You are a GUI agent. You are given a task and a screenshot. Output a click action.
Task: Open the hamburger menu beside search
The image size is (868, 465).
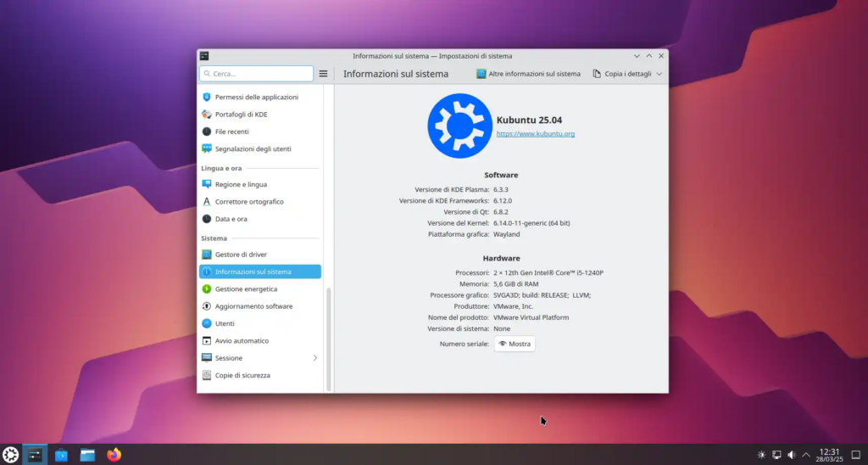pyautogui.click(x=323, y=74)
